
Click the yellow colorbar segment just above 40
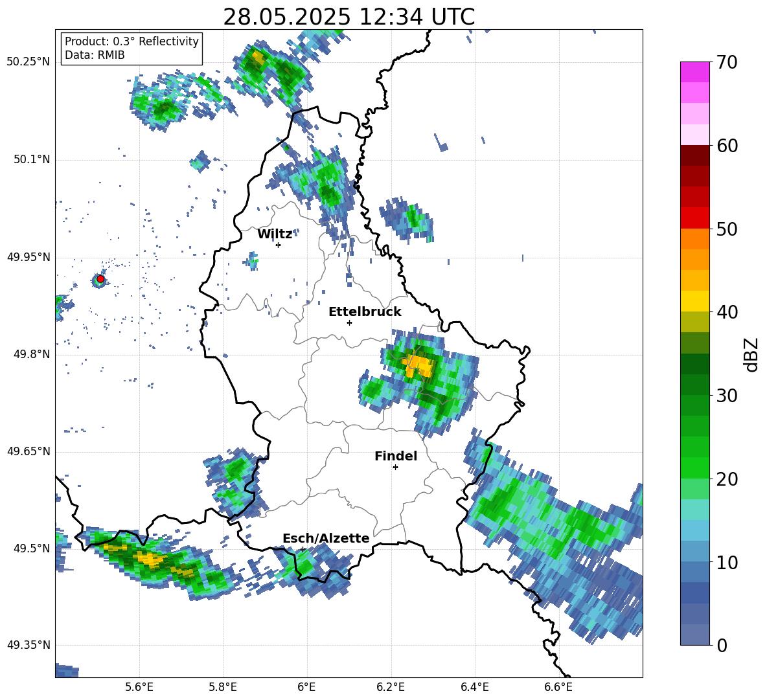694,301
